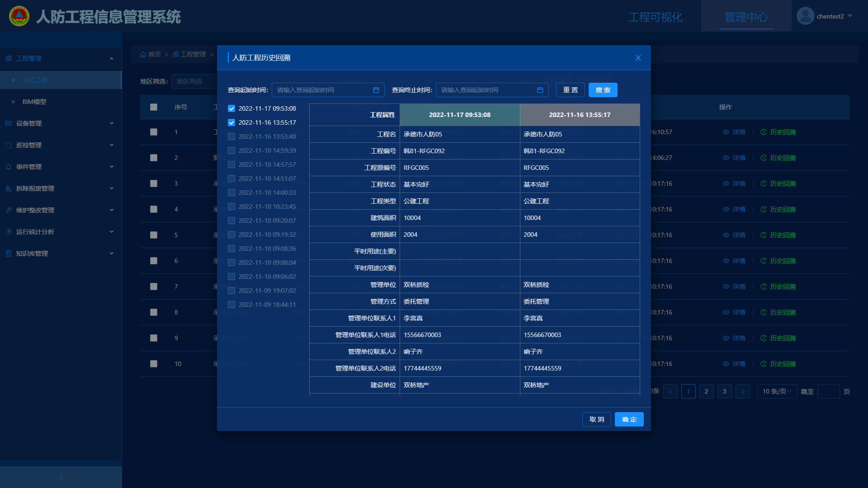This screenshot has width=868, height=488.
Task: Click the chentest2 user avatar icon
Action: pos(805,16)
